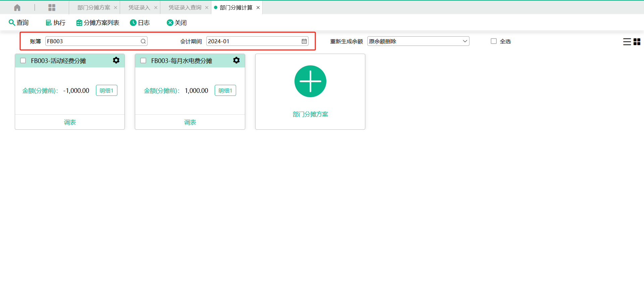Click the magnifier icon in 账簿 field
This screenshot has height=300, width=644.
click(143, 41)
